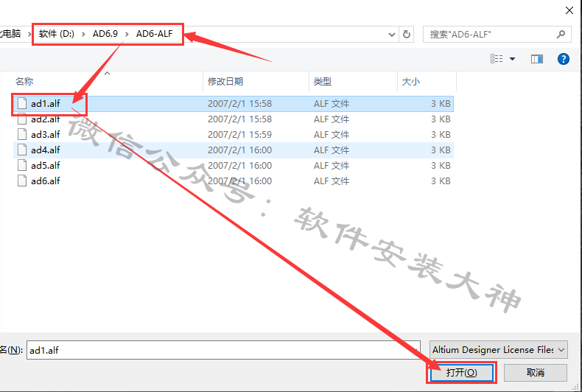Screen dimensions: 582x392
Task: Open the Altium Designer License Files filter
Action: tap(499, 350)
